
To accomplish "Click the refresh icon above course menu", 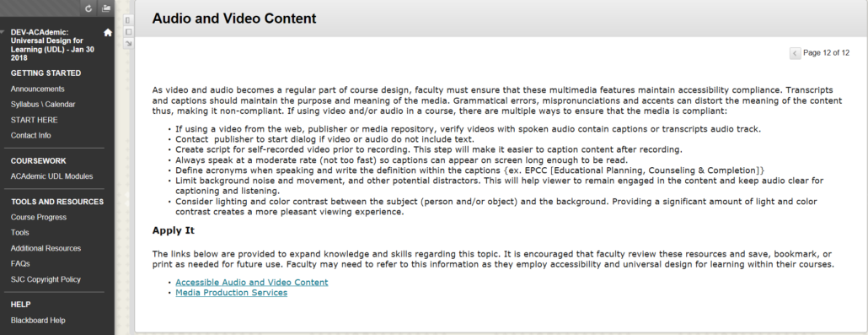I will pyautogui.click(x=88, y=8).
